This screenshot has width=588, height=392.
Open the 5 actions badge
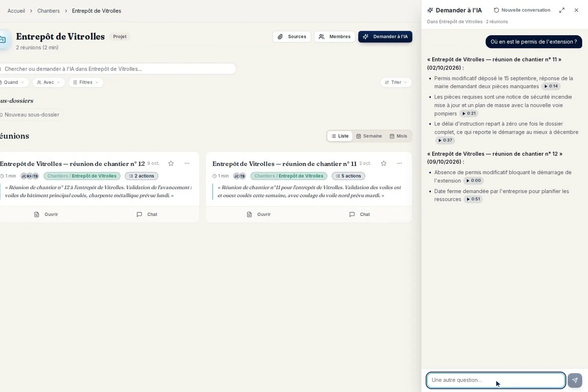tap(348, 176)
